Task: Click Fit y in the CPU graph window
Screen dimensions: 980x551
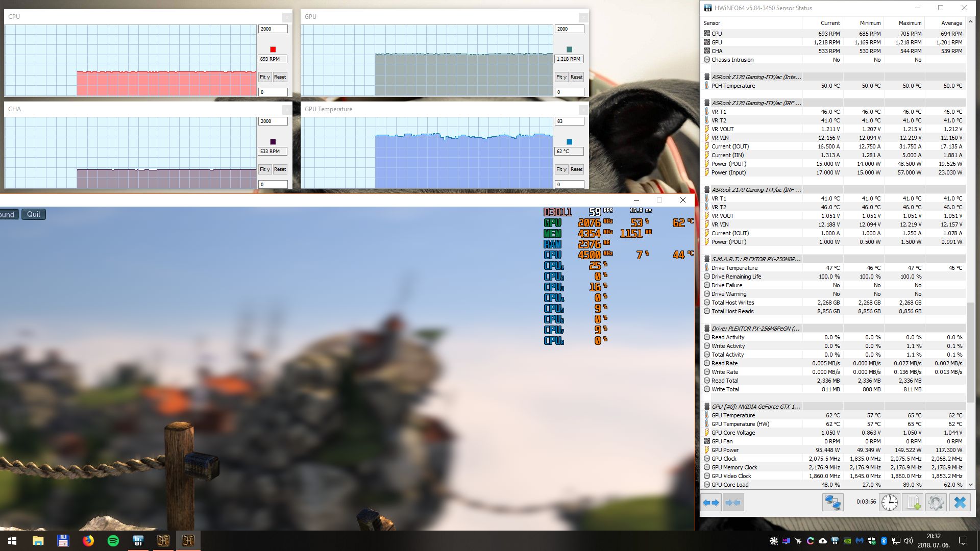Action: (264, 77)
